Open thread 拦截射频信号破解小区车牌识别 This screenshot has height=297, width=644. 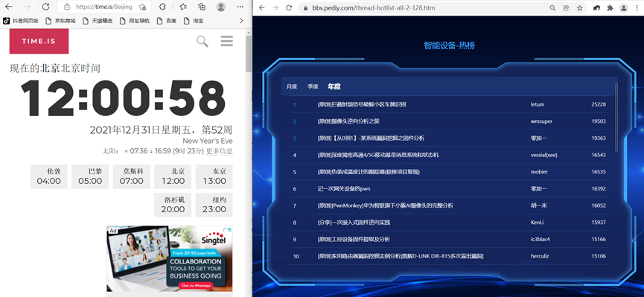point(362,104)
